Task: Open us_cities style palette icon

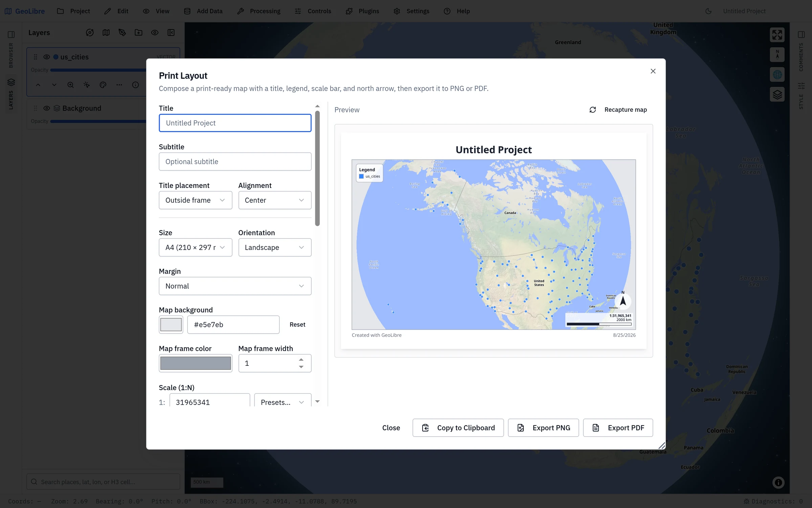Action: (103, 85)
